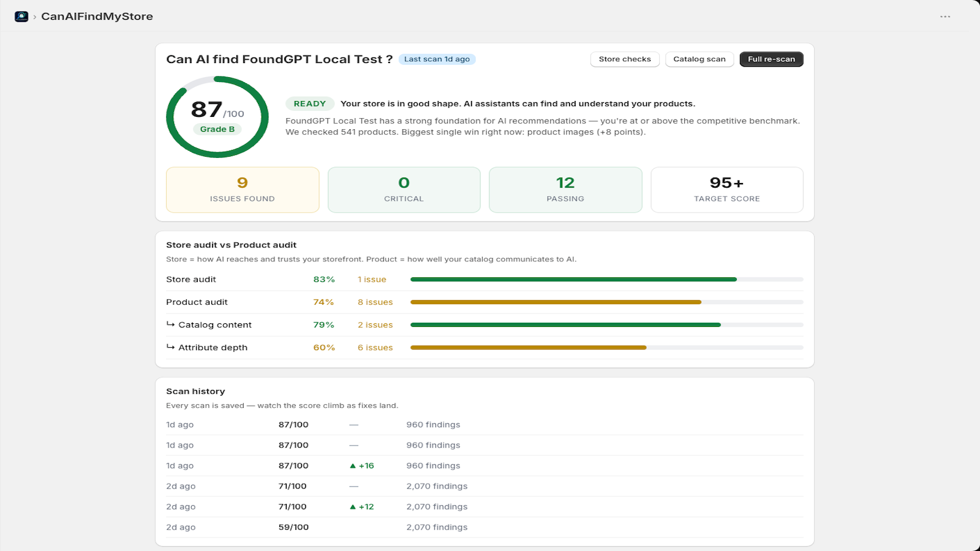Screen dimensions: 980x551
Task: Open the three-dot more options menu
Action: tap(945, 17)
